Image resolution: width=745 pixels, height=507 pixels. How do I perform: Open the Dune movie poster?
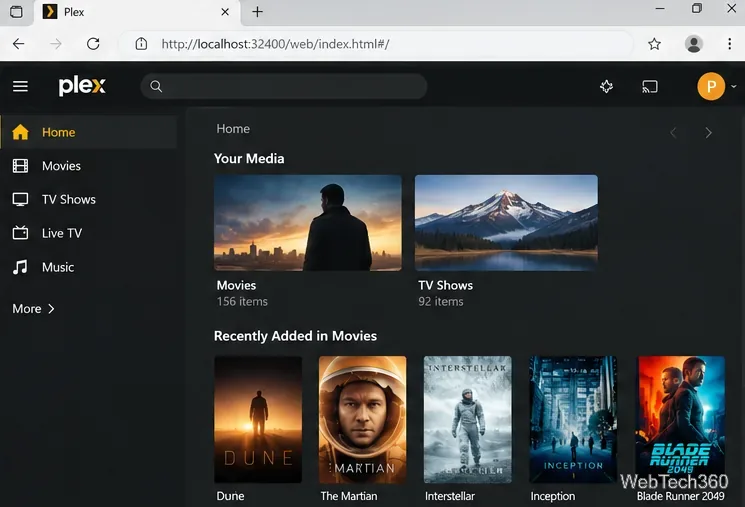pos(258,420)
